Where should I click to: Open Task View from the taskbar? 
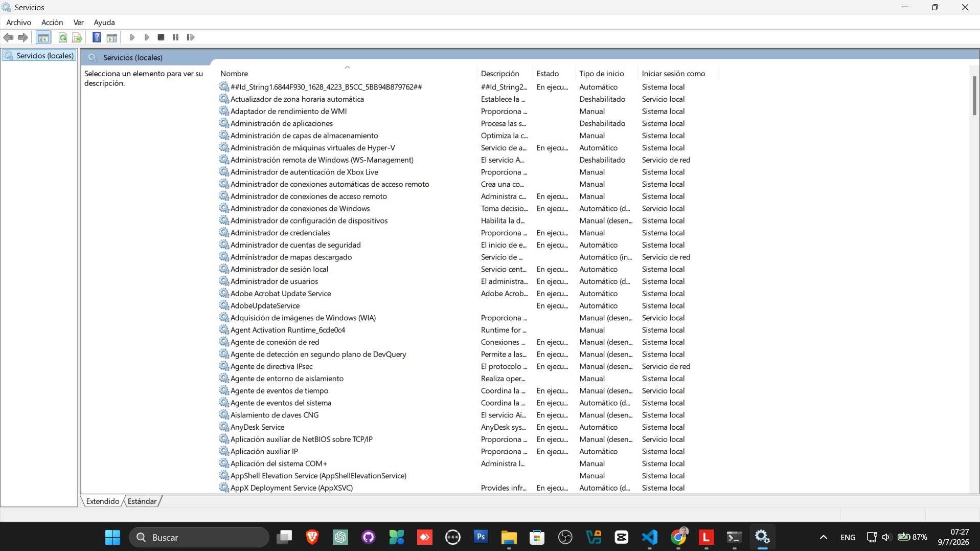click(284, 537)
